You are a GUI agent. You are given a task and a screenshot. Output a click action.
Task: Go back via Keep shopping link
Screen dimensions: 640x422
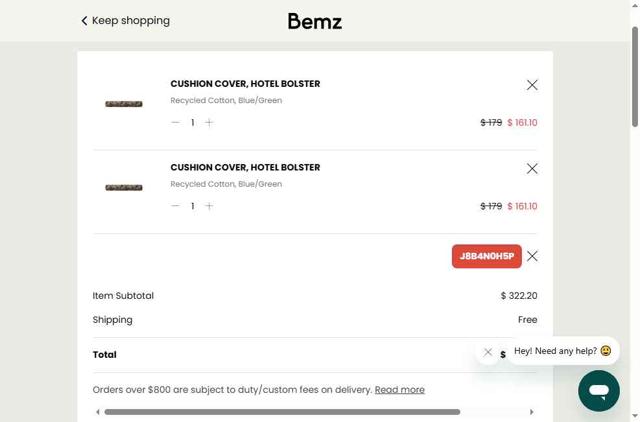(126, 20)
